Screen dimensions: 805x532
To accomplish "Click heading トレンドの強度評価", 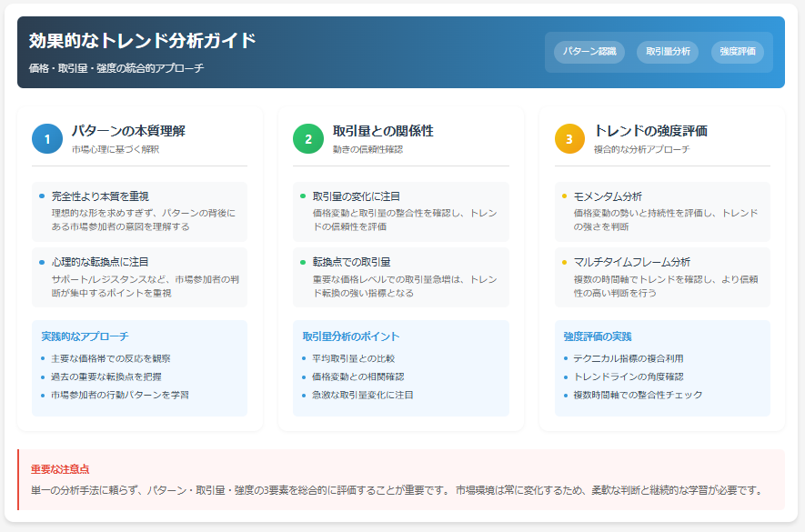I will point(650,131).
